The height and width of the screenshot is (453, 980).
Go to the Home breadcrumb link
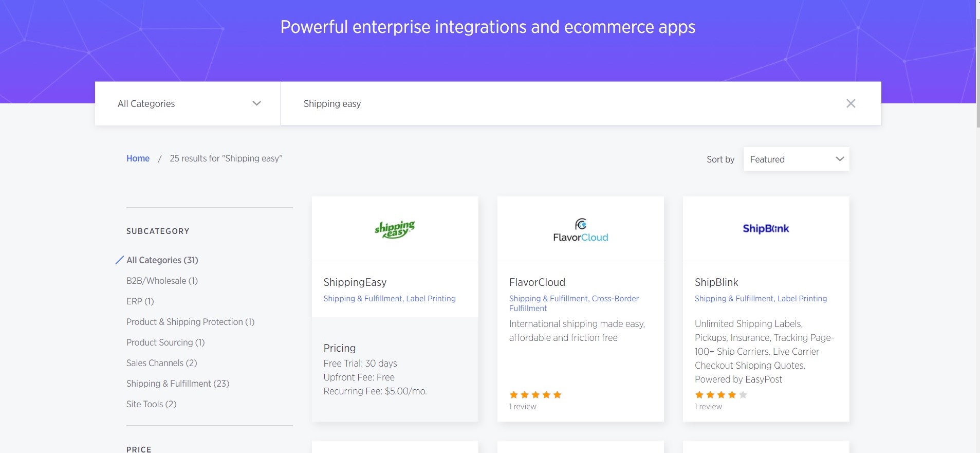138,158
